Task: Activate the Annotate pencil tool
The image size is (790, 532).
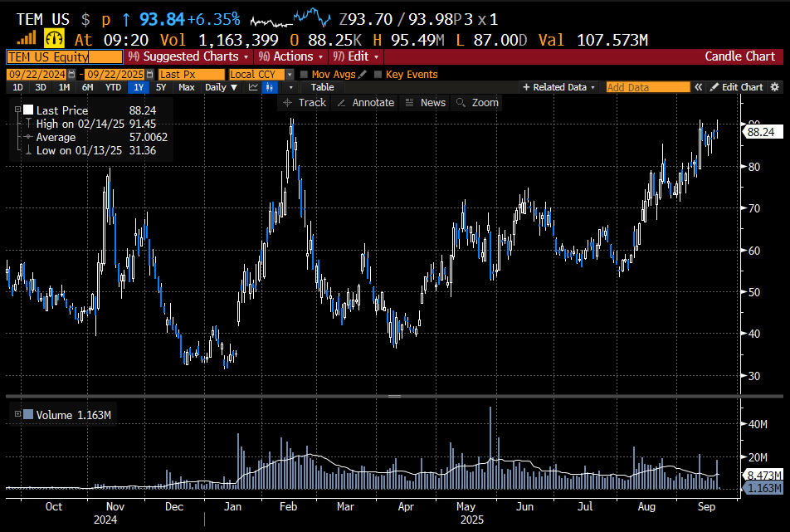Action: point(366,103)
